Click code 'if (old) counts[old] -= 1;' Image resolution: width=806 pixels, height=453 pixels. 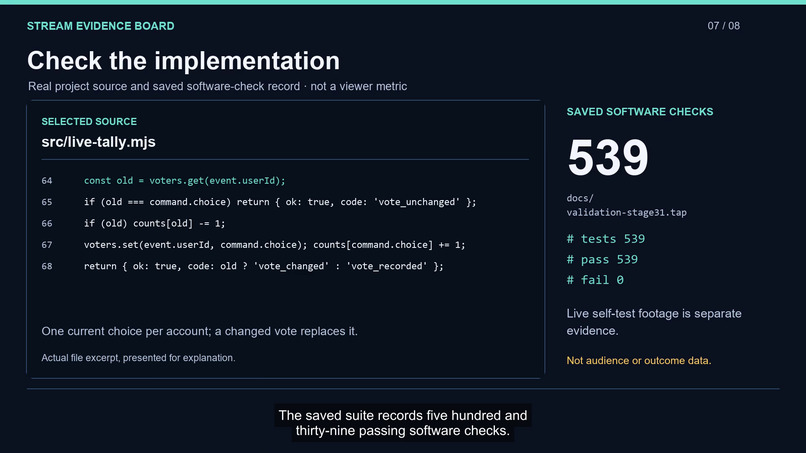[154, 223]
